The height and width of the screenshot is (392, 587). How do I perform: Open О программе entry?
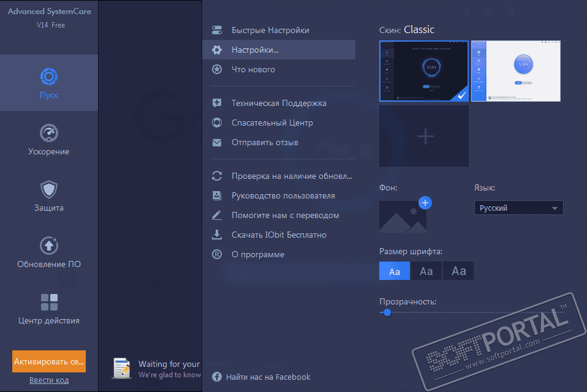(279, 254)
